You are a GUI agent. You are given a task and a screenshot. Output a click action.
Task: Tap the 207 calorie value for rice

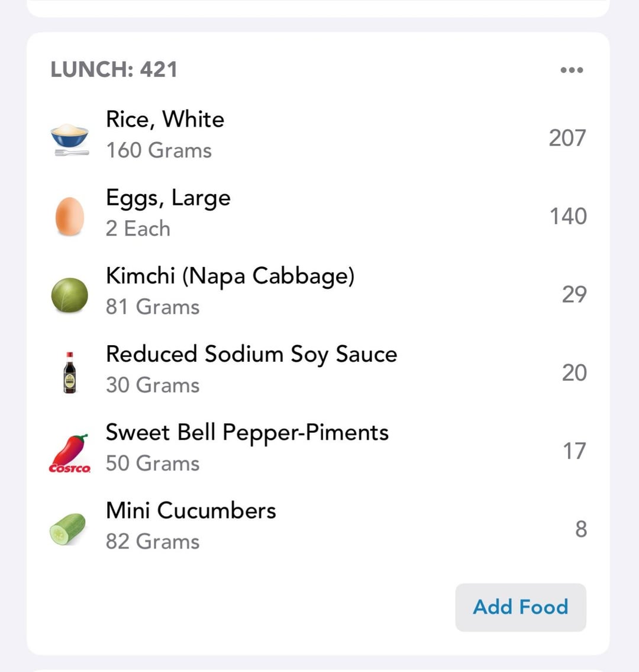[x=567, y=138]
